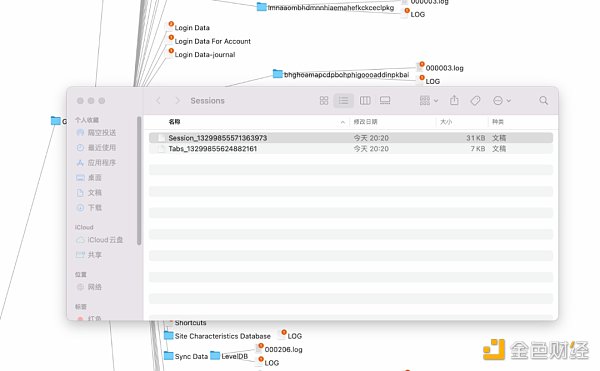Sort files by the 种类 column header
600x371 pixels.
pos(498,122)
